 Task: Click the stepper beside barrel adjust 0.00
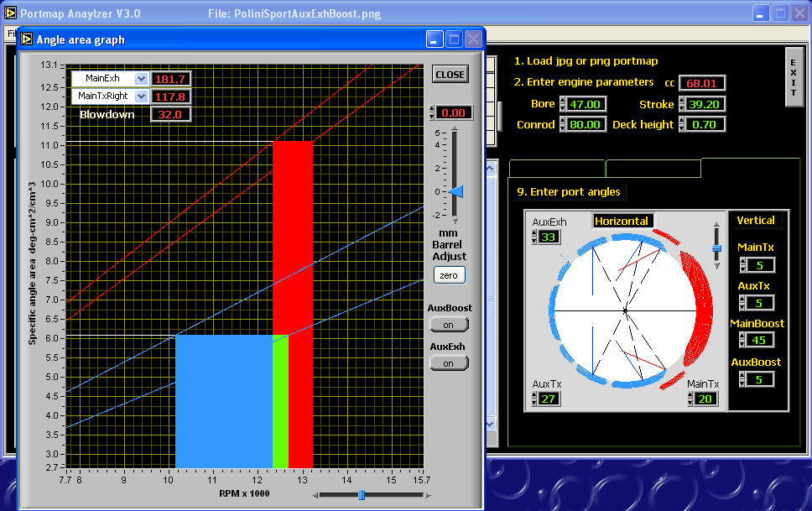(432, 112)
